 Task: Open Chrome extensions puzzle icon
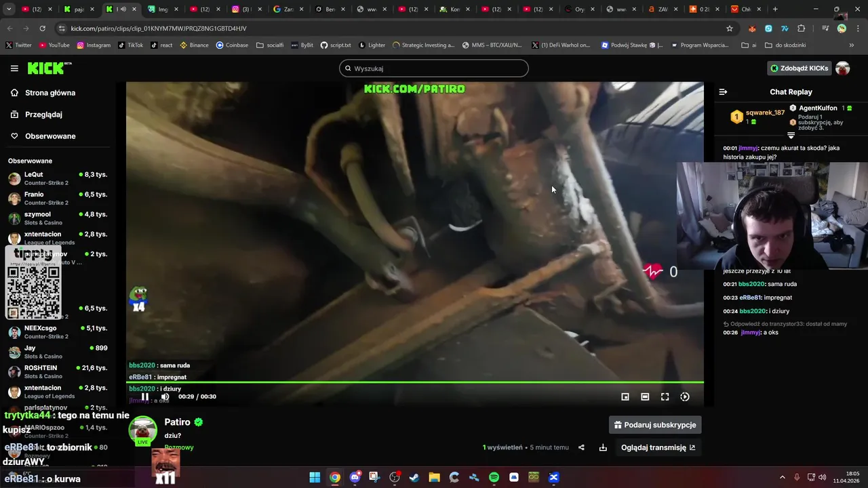click(802, 28)
